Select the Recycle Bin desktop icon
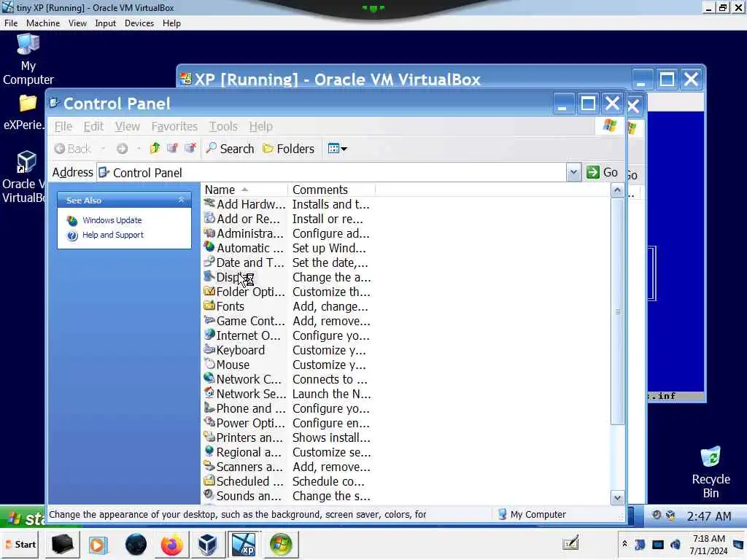Screen dimensions: 747x560 click(x=711, y=472)
